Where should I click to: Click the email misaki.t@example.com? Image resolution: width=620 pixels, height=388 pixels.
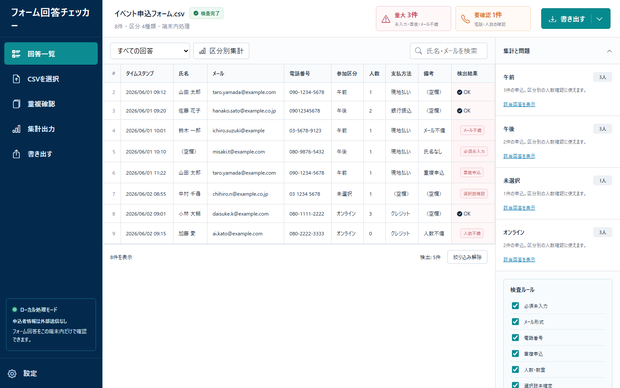[x=238, y=151]
